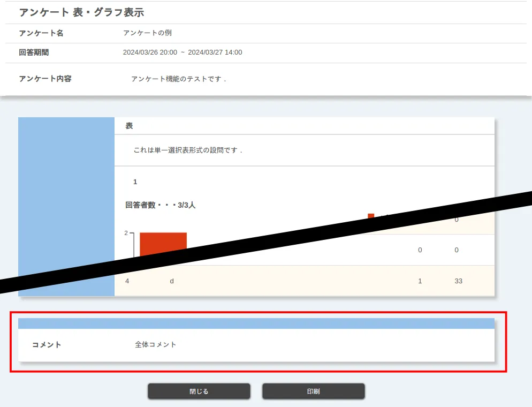This screenshot has height=407, width=532.
Task: Click the 表 section heading
Action: pos(129,126)
